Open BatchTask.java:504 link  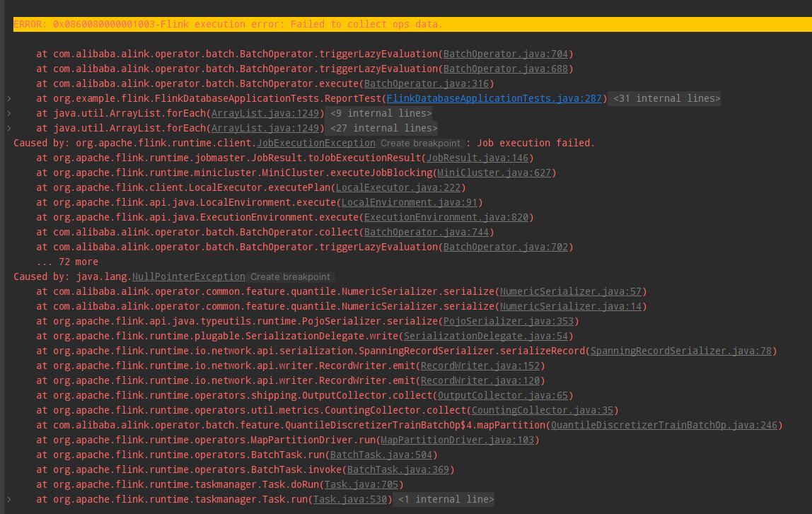(x=381, y=455)
